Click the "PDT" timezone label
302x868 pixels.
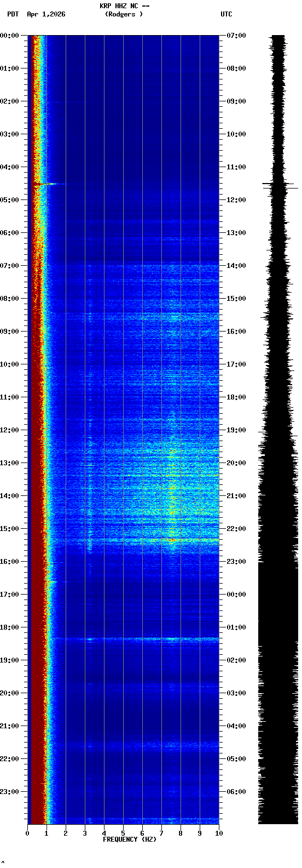pos(13,14)
